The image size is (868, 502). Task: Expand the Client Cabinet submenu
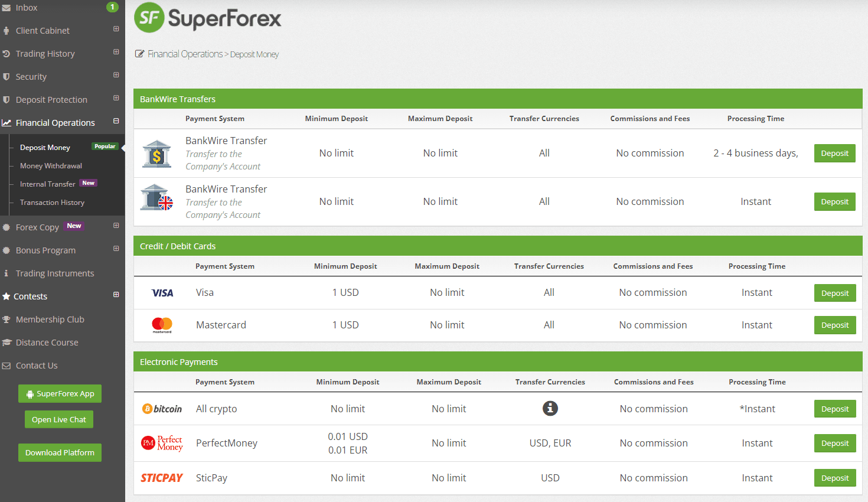click(116, 28)
